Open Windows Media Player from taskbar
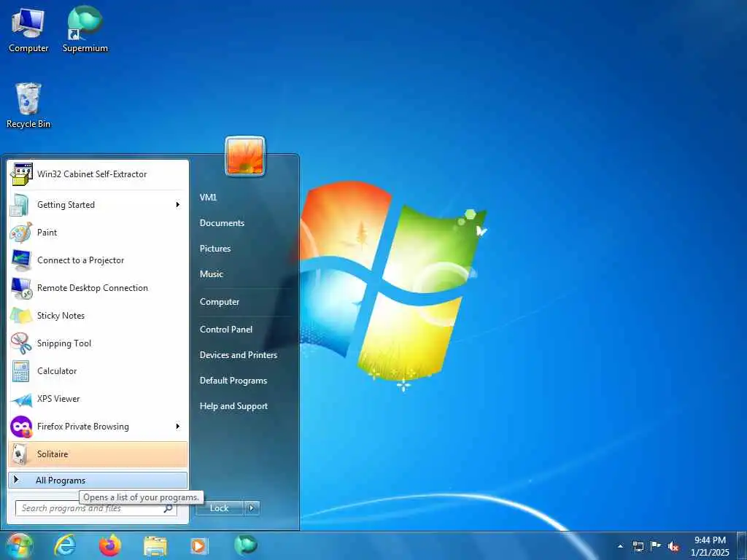 pyautogui.click(x=199, y=546)
